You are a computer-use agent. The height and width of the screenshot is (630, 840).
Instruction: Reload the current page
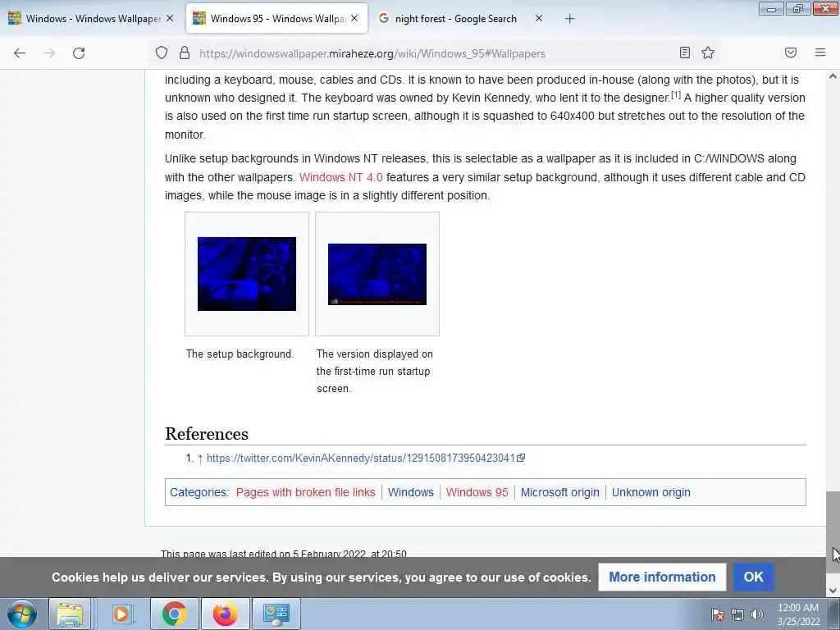click(x=79, y=53)
